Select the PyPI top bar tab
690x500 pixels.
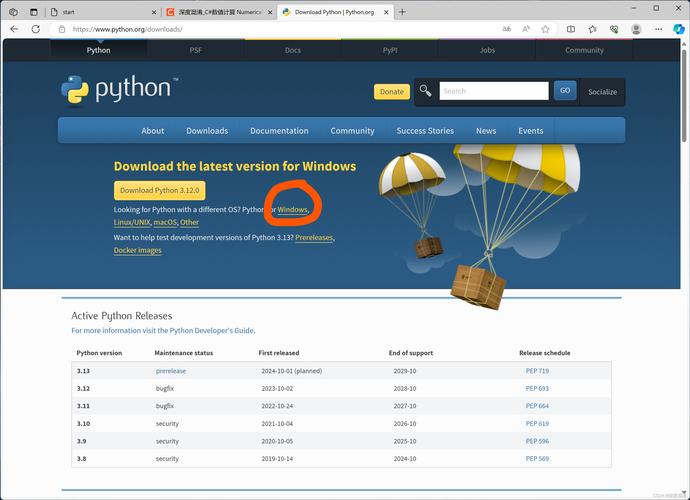pyautogui.click(x=390, y=50)
